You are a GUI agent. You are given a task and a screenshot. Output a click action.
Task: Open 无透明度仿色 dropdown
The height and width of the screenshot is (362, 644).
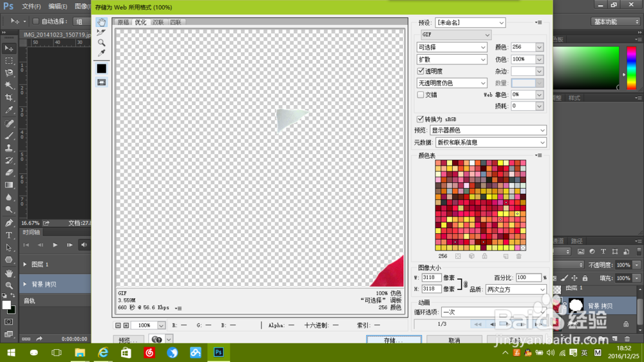(452, 83)
